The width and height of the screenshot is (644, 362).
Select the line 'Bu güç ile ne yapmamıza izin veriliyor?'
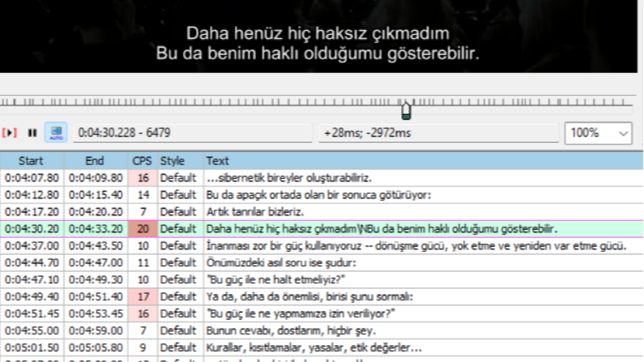[x=322, y=313]
